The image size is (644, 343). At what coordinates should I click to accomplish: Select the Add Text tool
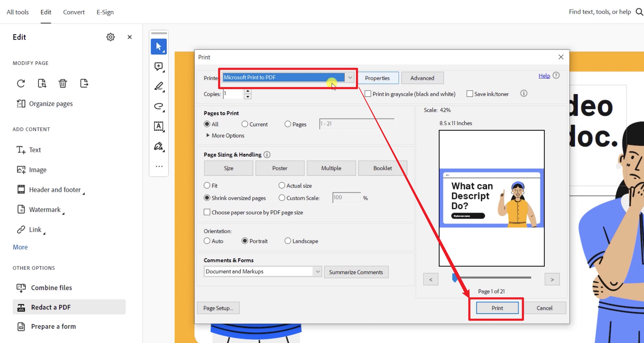[x=29, y=150]
